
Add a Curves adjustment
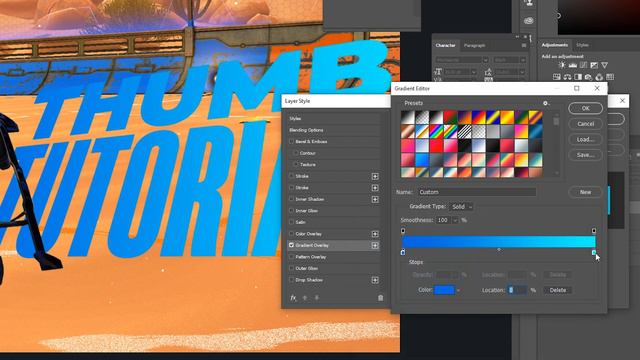583,65
